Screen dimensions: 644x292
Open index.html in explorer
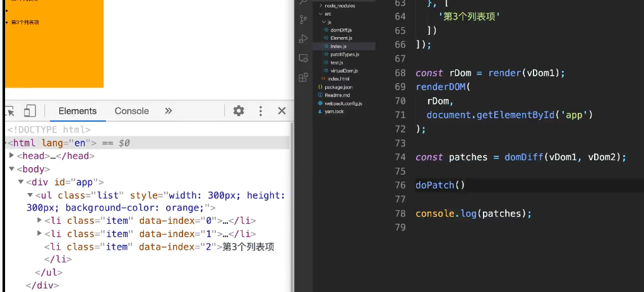(x=338, y=79)
